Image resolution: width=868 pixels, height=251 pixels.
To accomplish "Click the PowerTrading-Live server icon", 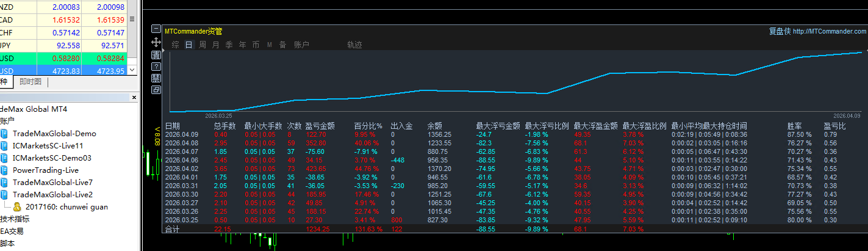I will pyautogui.click(x=5, y=170).
